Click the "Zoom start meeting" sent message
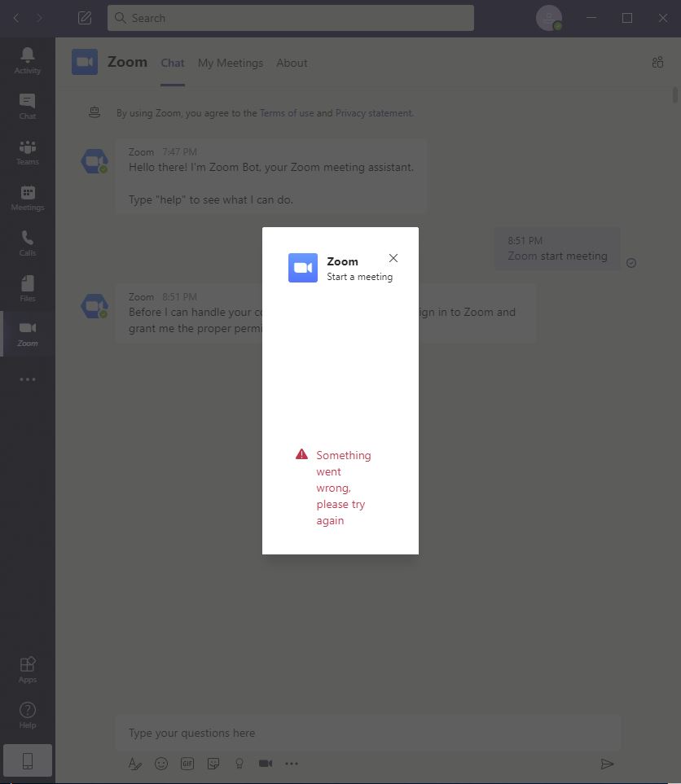681x784 pixels. [557, 249]
